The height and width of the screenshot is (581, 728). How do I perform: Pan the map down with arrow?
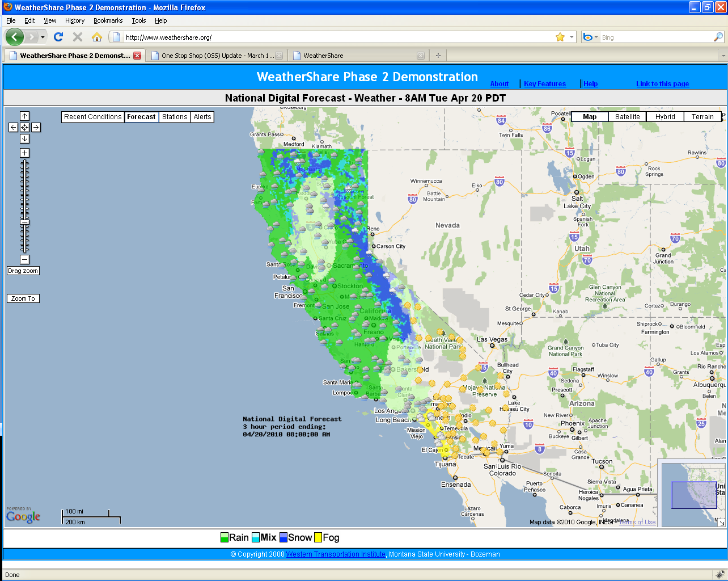pyautogui.click(x=24, y=139)
